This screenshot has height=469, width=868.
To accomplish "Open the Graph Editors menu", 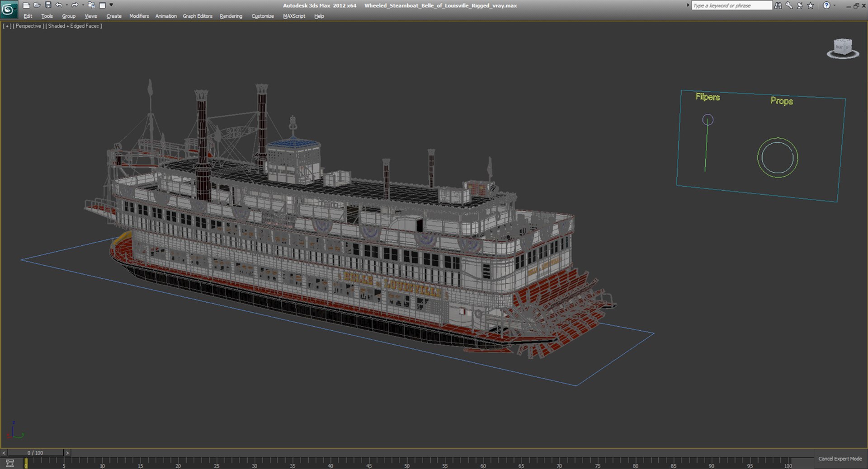I will click(198, 16).
